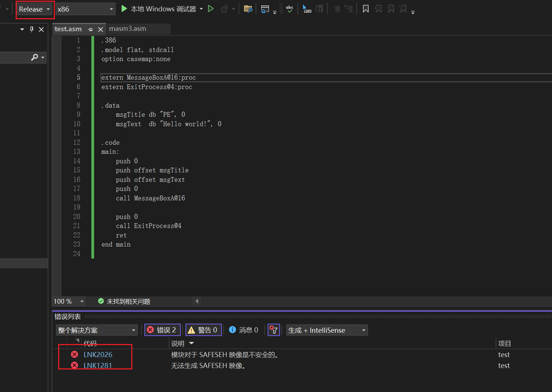Click the .model flat, stdcall line

point(137,50)
